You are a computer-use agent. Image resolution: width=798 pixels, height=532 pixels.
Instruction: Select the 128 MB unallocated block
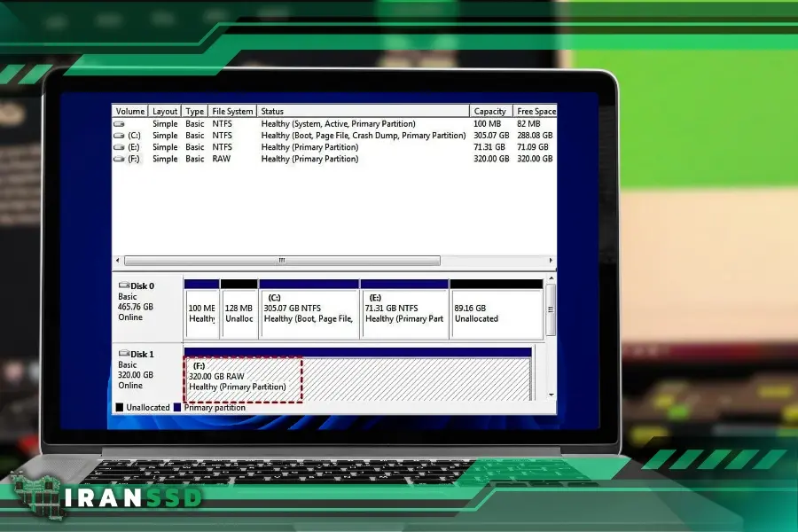(238, 312)
